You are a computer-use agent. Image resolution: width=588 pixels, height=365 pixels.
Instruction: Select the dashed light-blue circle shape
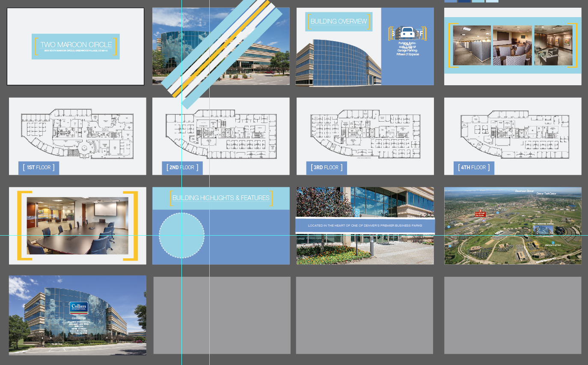(x=181, y=235)
